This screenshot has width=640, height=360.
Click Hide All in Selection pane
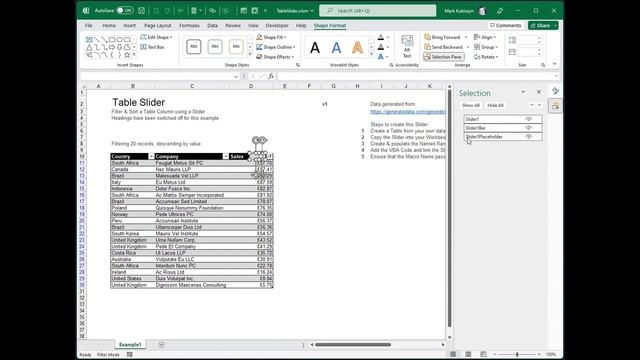(496, 105)
